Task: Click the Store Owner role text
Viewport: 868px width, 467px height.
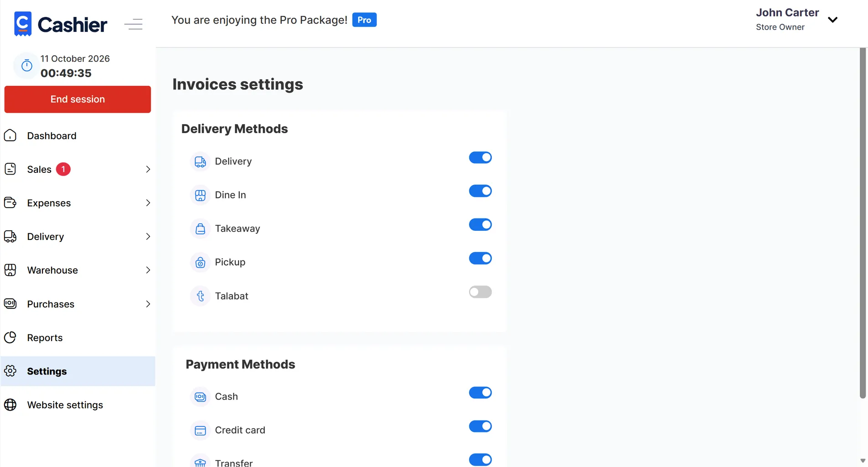Action: point(780,27)
